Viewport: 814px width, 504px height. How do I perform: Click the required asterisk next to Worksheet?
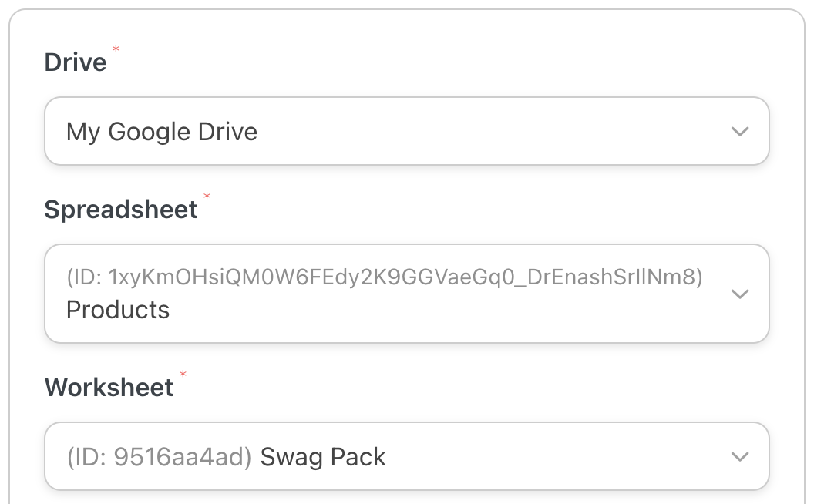tap(183, 375)
